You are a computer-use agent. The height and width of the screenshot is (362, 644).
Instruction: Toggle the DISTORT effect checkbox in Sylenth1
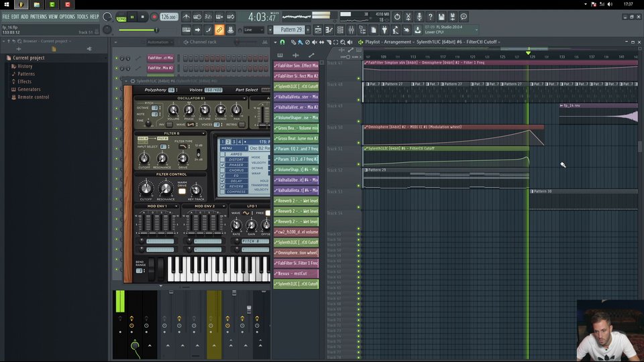pyautogui.click(x=223, y=160)
